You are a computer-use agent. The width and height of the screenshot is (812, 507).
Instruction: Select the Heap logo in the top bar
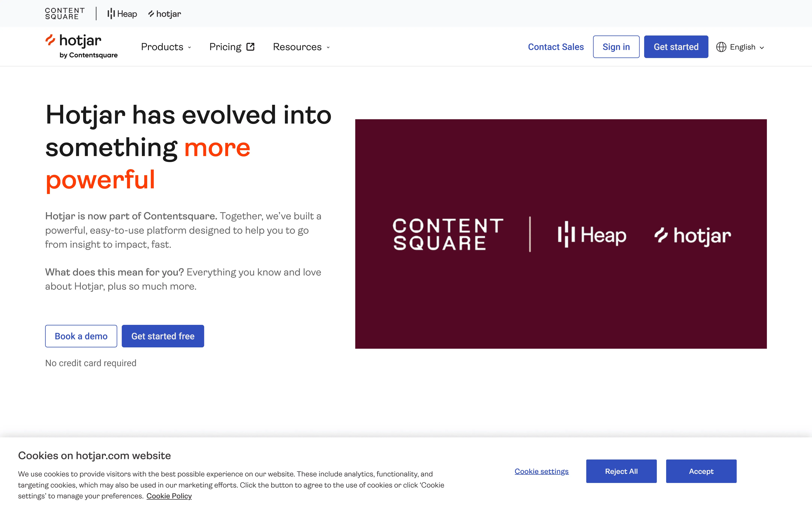[121, 14]
